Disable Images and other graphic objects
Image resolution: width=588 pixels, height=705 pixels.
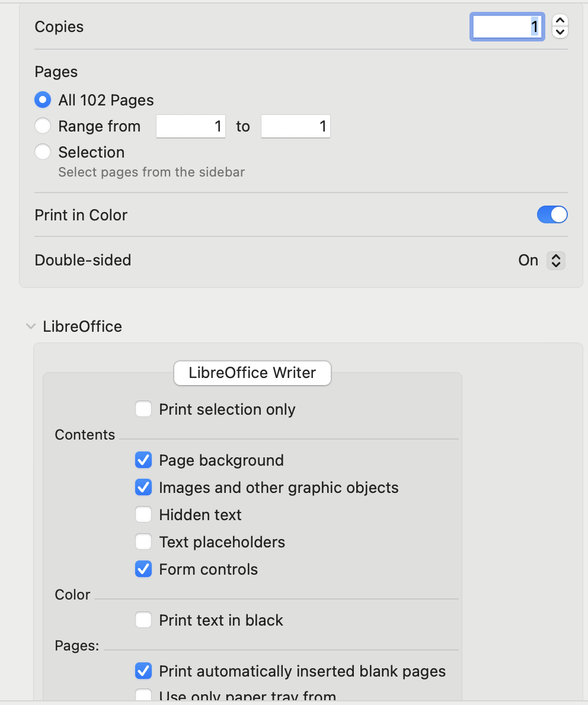[143, 488]
